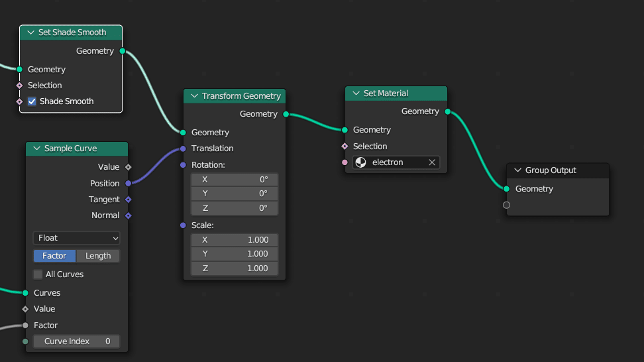This screenshot has height=362, width=644.
Task: Click the empty Group Output socket
Action: click(x=507, y=205)
